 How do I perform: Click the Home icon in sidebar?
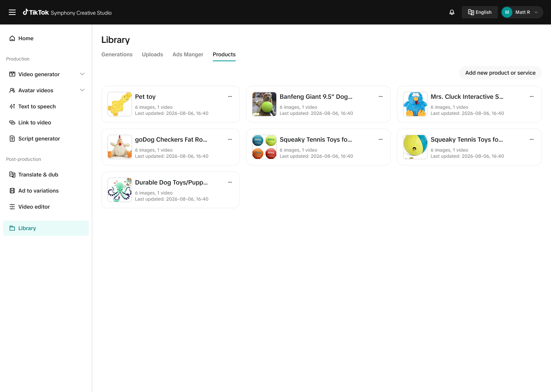(x=12, y=38)
